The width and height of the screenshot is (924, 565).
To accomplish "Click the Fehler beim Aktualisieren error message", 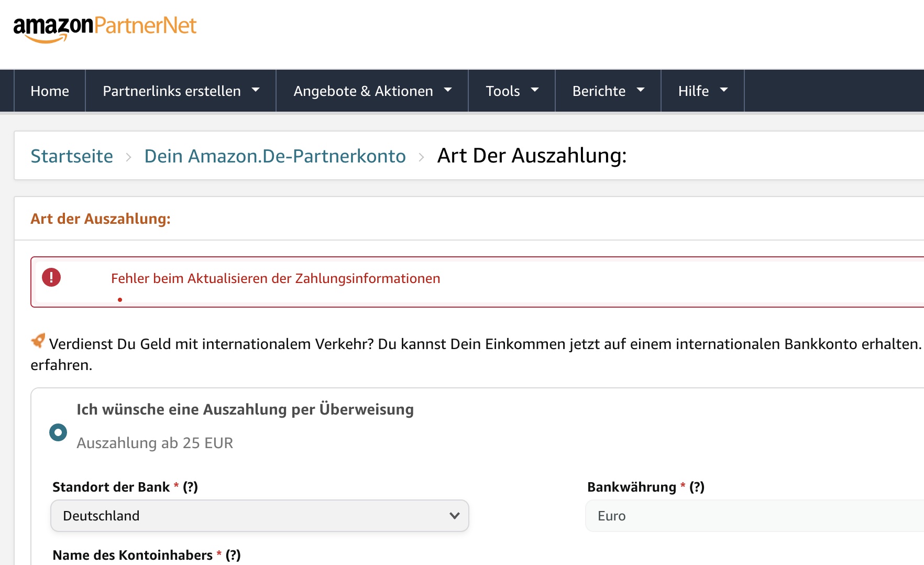I will click(x=275, y=278).
